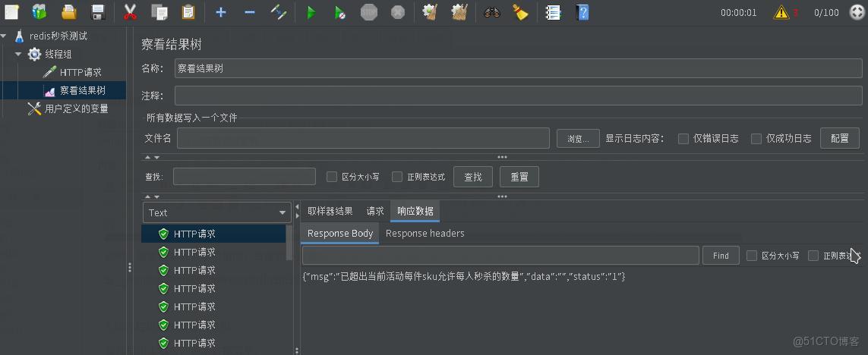Select 用户定义的变量 in the tree
This screenshot has width=868, height=355.
pyautogui.click(x=77, y=109)
